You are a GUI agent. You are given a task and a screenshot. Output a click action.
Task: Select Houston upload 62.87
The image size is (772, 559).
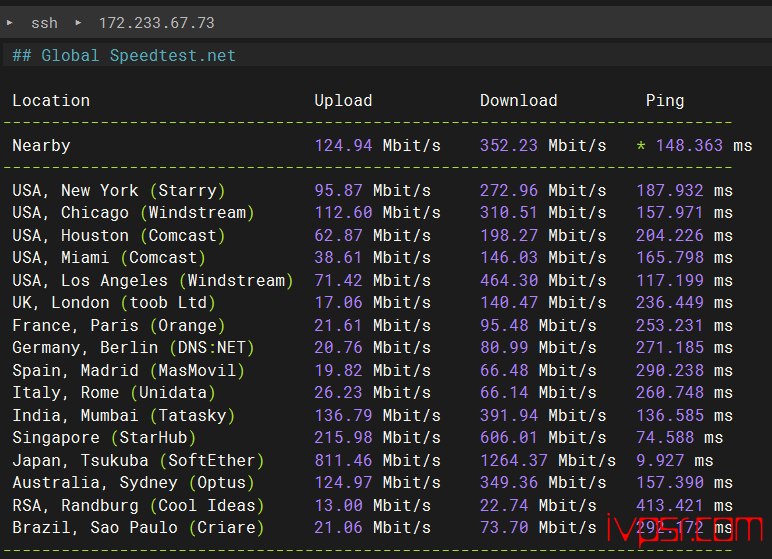click(x=338, y=235)
